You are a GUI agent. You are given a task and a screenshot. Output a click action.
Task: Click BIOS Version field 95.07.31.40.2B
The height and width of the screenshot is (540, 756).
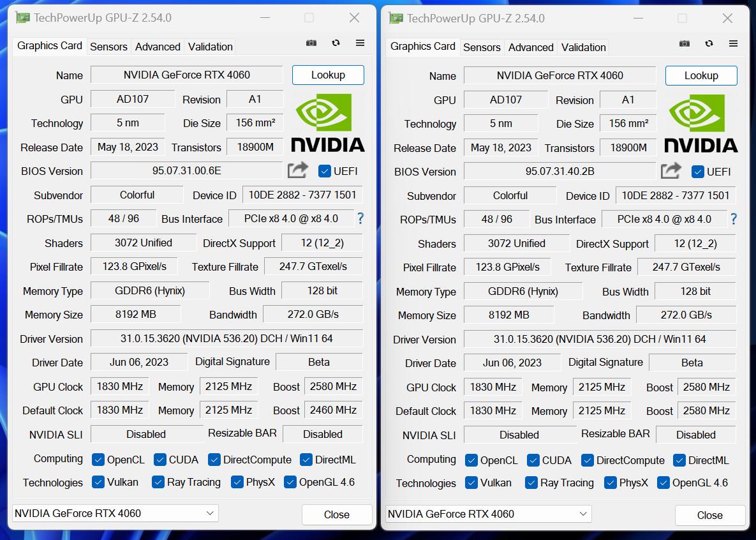click(560, 171)
